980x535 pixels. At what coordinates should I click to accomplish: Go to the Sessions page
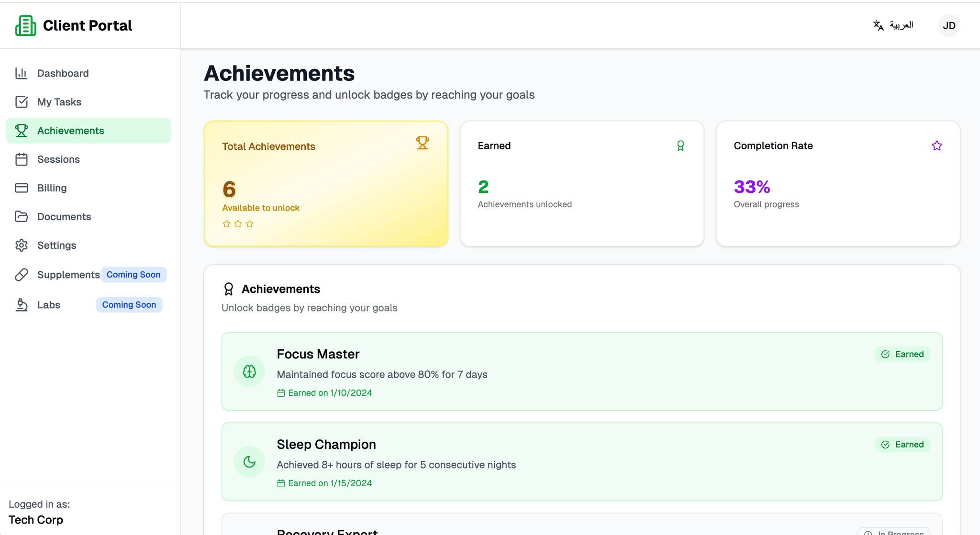click(58, 159)
